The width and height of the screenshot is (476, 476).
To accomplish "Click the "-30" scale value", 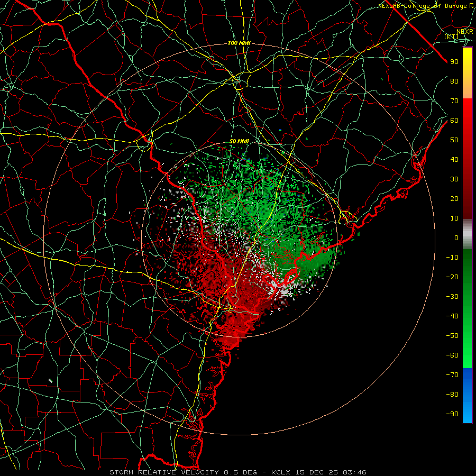I will click(x=452, y=297).
